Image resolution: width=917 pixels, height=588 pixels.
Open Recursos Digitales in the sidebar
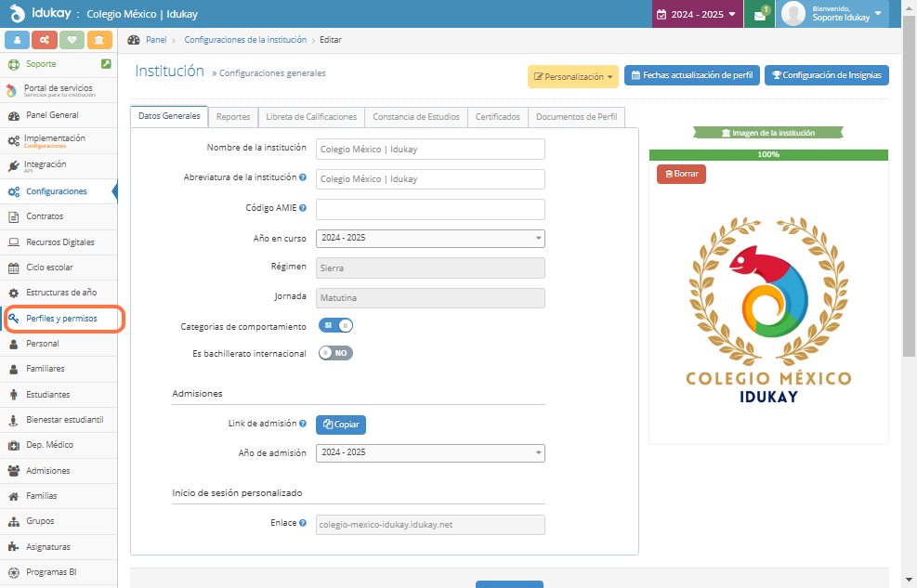point(59,242)
